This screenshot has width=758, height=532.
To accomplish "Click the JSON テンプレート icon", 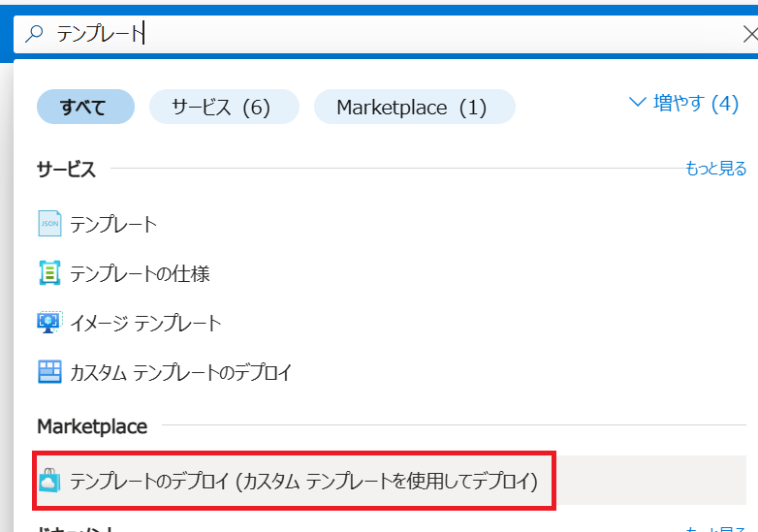I will pos(49,224).
